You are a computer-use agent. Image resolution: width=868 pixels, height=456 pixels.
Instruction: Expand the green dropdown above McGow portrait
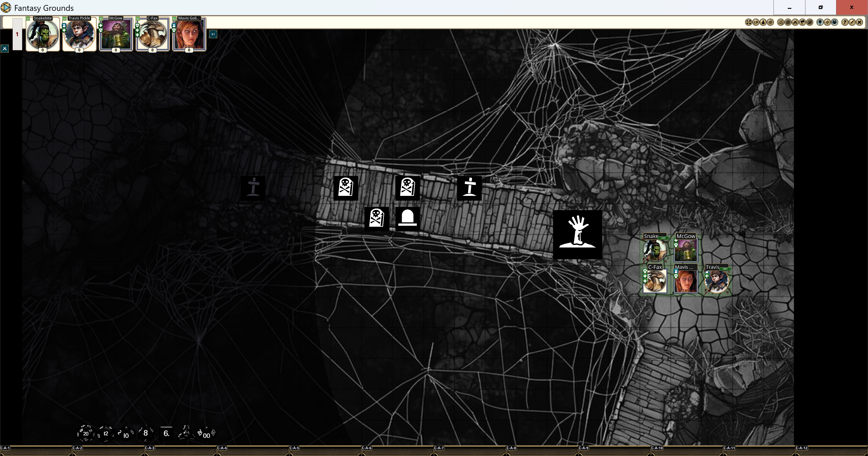101,18
